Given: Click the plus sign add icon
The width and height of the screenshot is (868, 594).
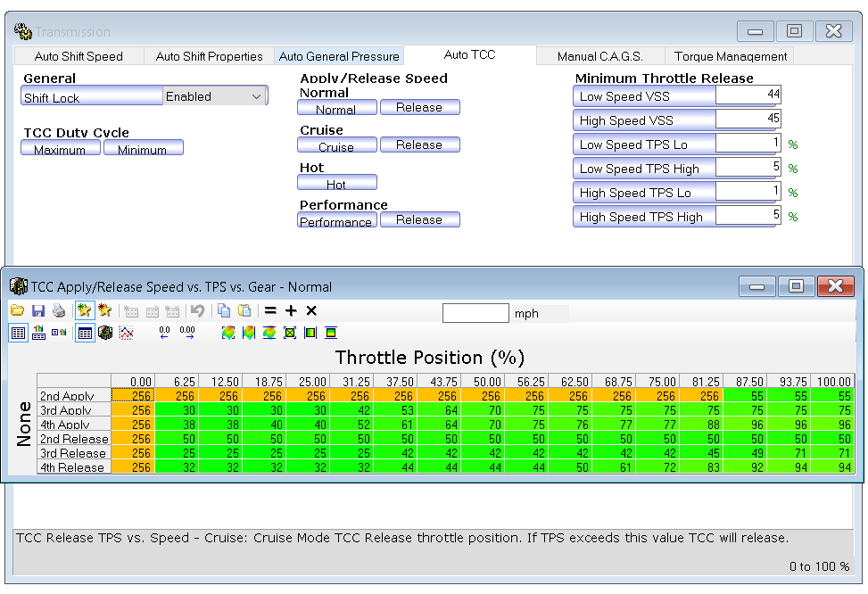Looking at the screenshot, I should tap(291, 311).
